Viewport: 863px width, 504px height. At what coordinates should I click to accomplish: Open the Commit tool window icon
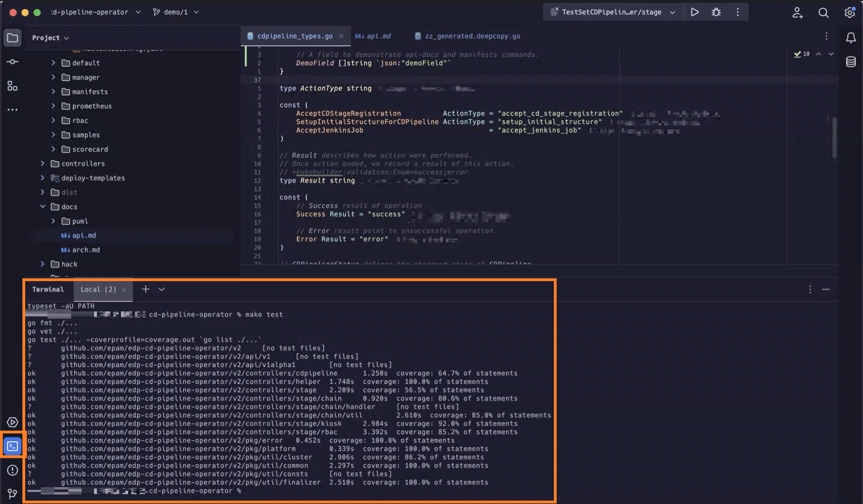[x=12, y=62]
